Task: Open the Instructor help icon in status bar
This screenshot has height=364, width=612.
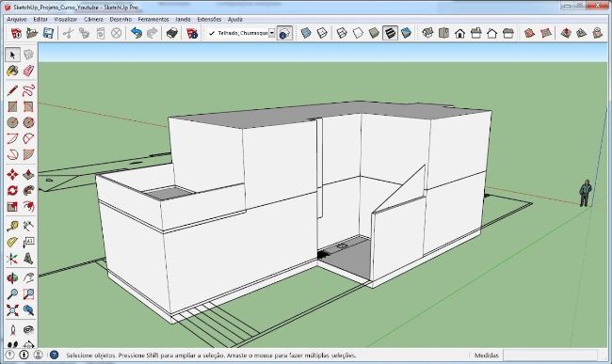Action: [54, 355]
